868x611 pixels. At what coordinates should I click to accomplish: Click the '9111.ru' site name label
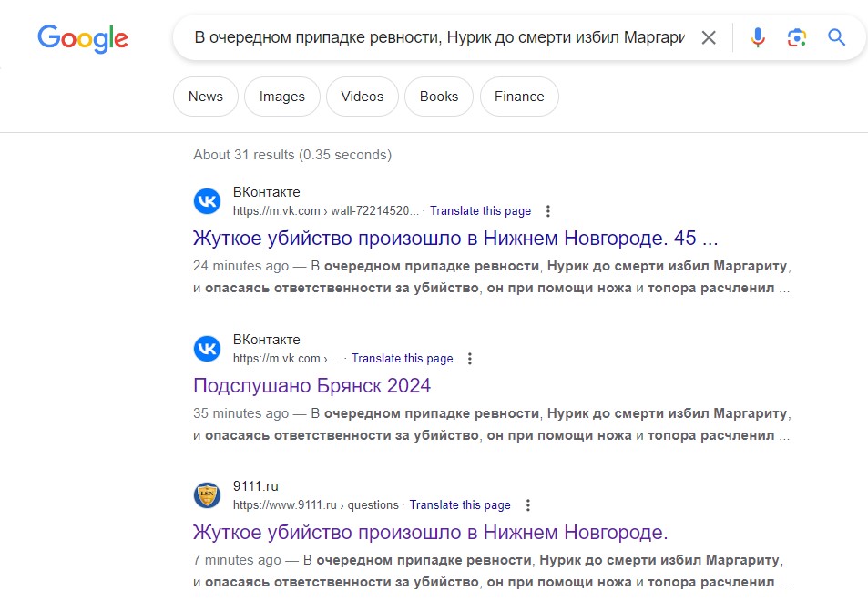[x=256, y=486]
